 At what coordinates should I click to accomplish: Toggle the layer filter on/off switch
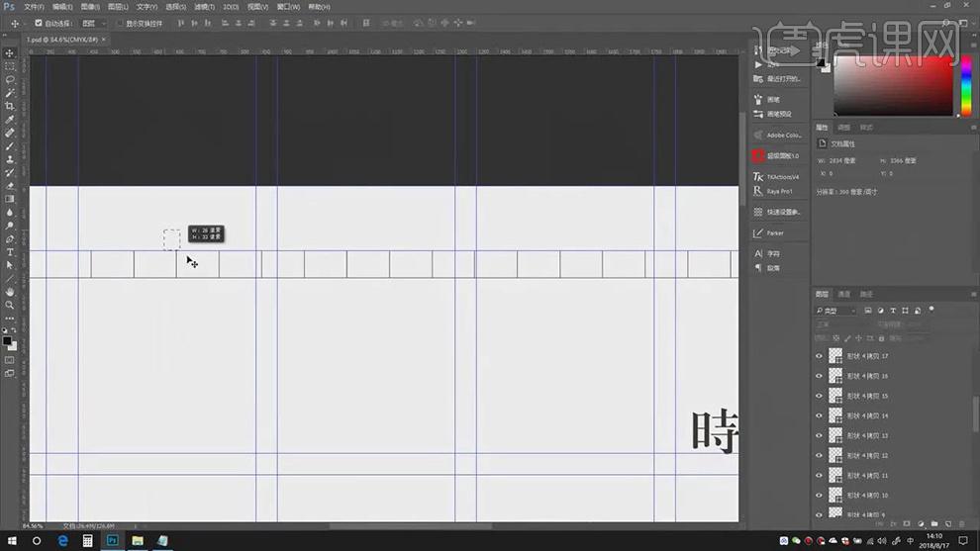tap(931, 310)
